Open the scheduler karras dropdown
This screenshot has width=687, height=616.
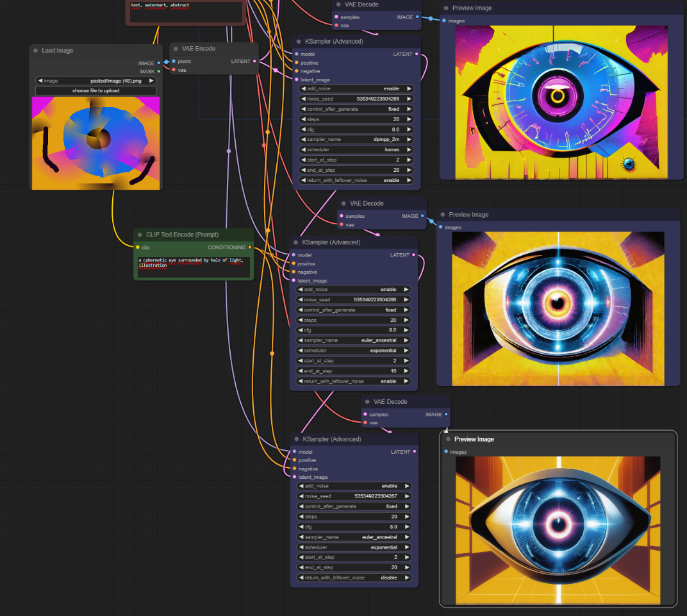(x=356, y=149)
